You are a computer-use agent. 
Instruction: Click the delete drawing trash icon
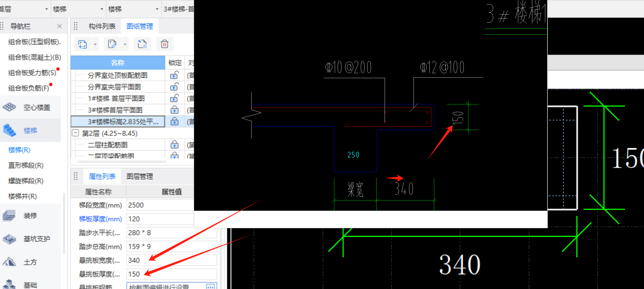165,44
